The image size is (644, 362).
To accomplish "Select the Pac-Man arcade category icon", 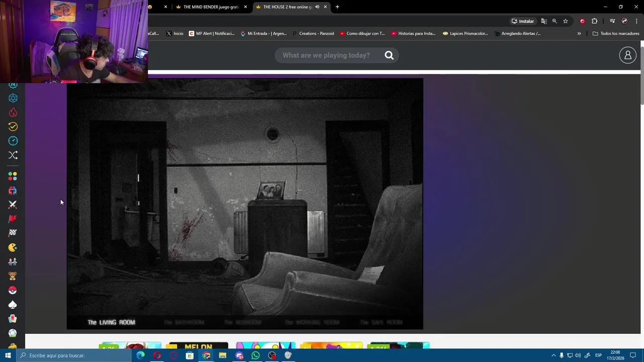I will point(13,247).
